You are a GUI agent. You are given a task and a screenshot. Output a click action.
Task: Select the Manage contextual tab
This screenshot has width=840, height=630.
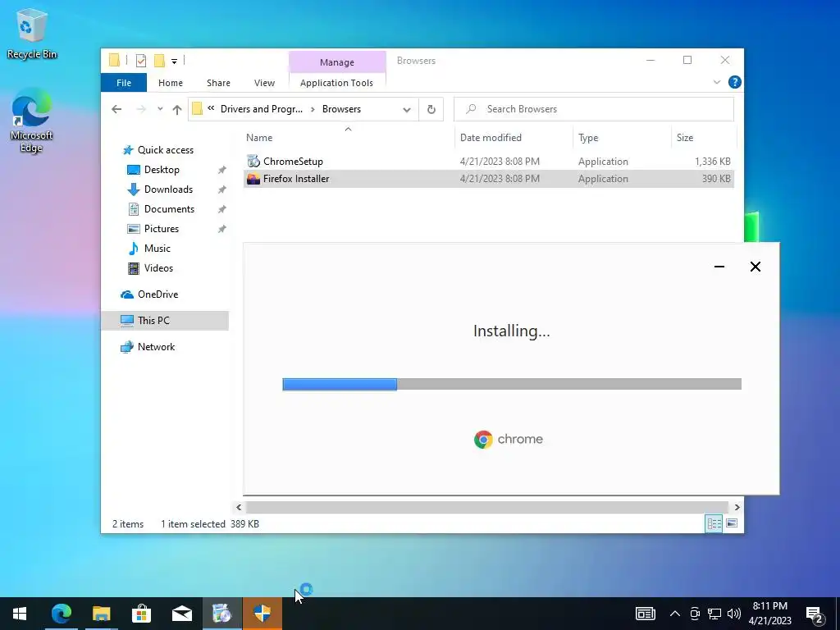337,62
